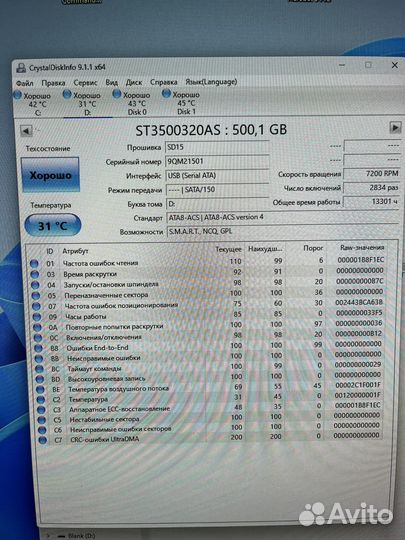The width and height of the screenshot is (405, 540).
Task: Click status icon of attribute C2
Action: click(41, 400)
